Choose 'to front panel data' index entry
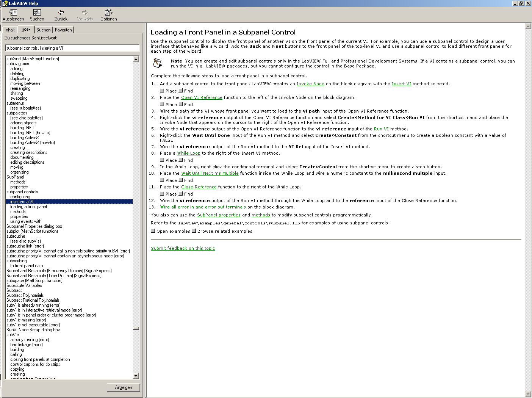This screenshot has height=398, width=532. (27, 266)
